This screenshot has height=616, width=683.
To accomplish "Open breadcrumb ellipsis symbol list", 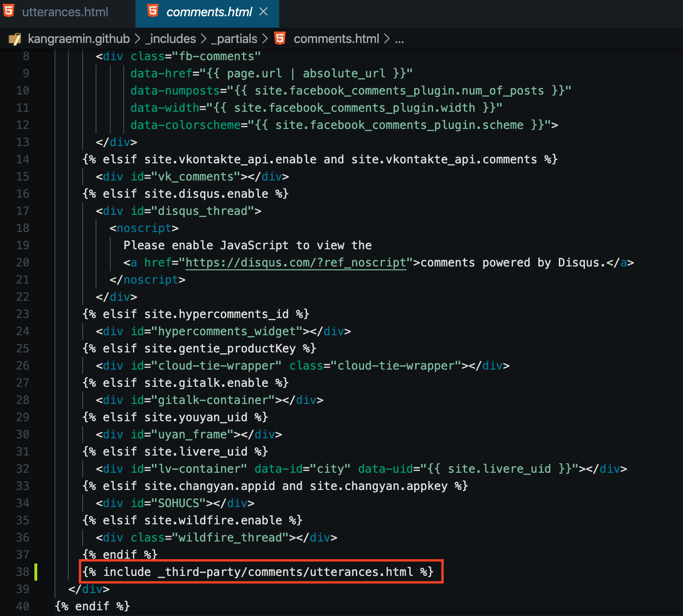I will (400, 40).
